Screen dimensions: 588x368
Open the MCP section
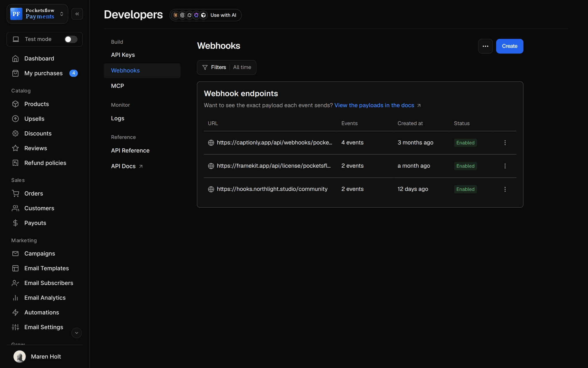117,86
